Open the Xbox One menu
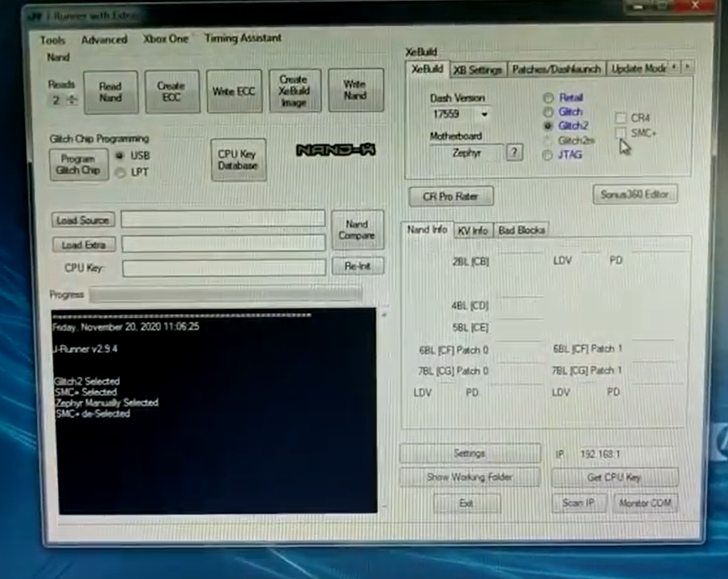The height and width of the screenshot is (579, 728). point(166,39)
